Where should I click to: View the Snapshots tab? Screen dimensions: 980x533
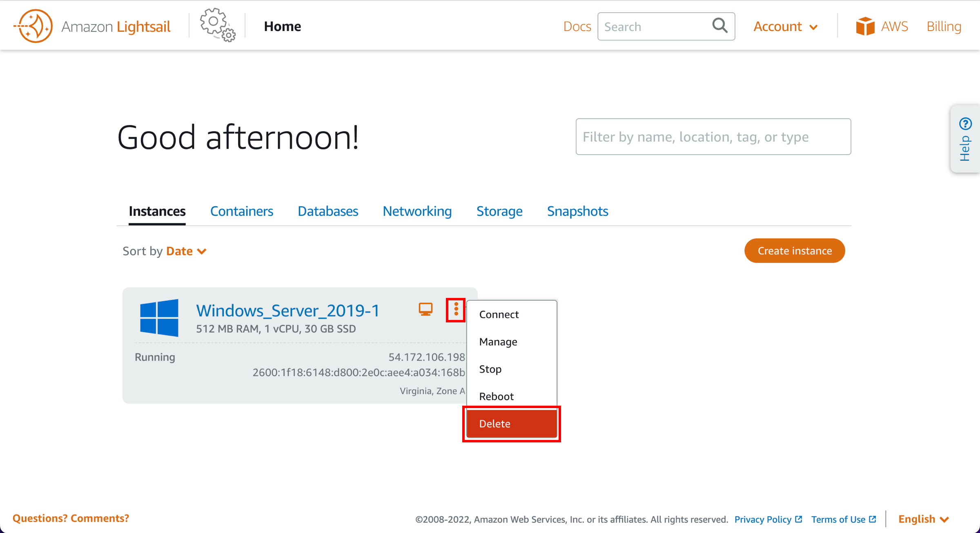[x=578, y=211]
